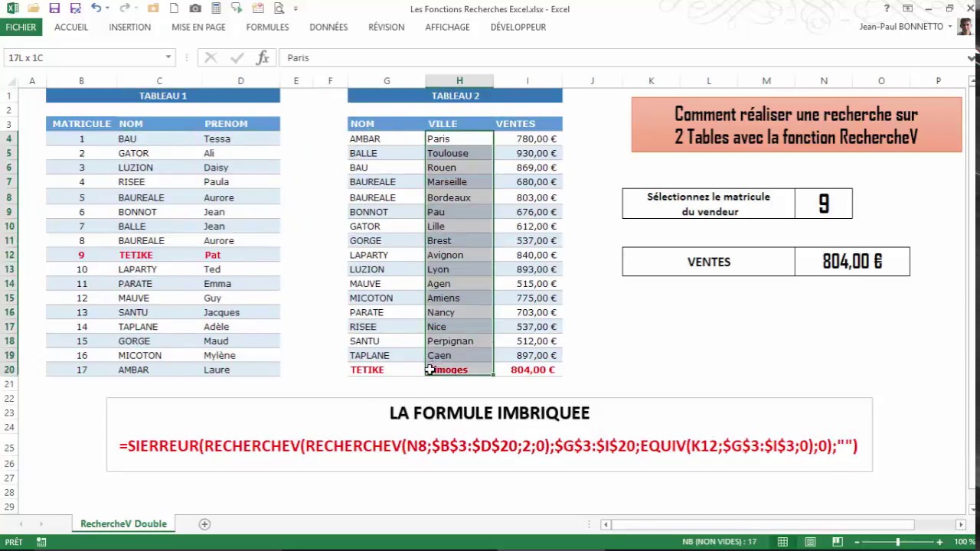Viewport: 980px width, 551px height.
Task: Open the AFFICHAGE ribbon tab
Action: pyautogui.click(x=447, y=27)
